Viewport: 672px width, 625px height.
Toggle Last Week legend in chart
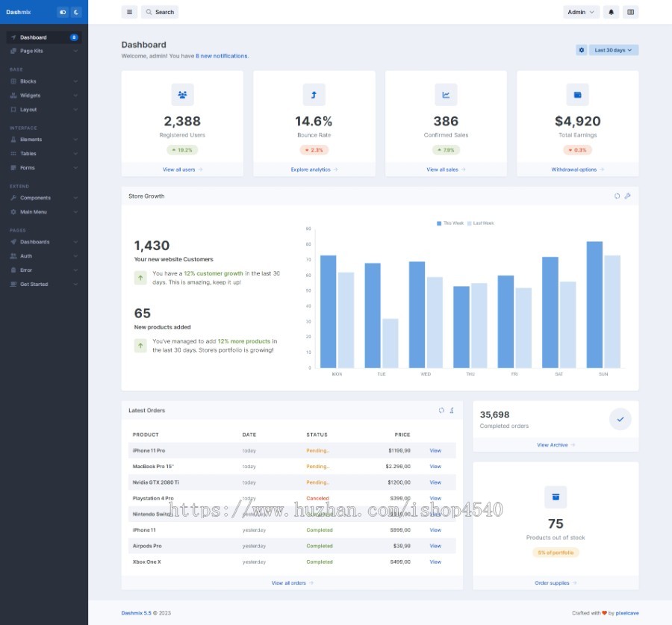[x=480, y=223]
